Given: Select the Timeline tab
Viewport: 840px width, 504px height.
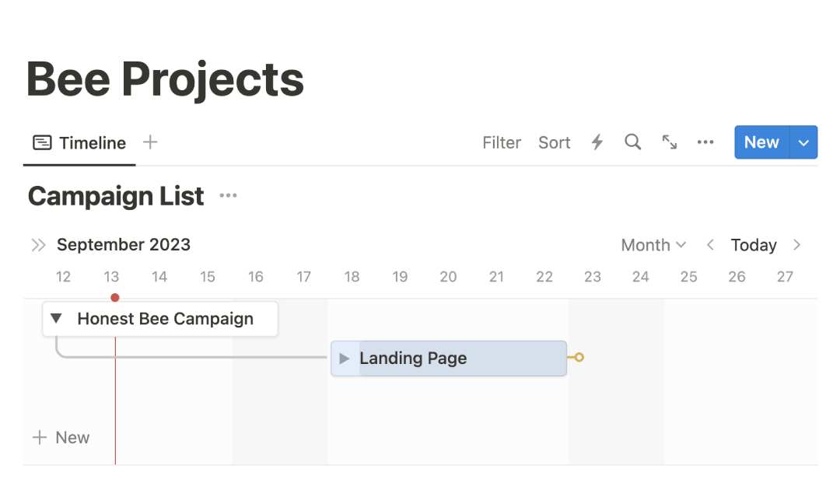Looking at the screenshot, I should 79,143.
